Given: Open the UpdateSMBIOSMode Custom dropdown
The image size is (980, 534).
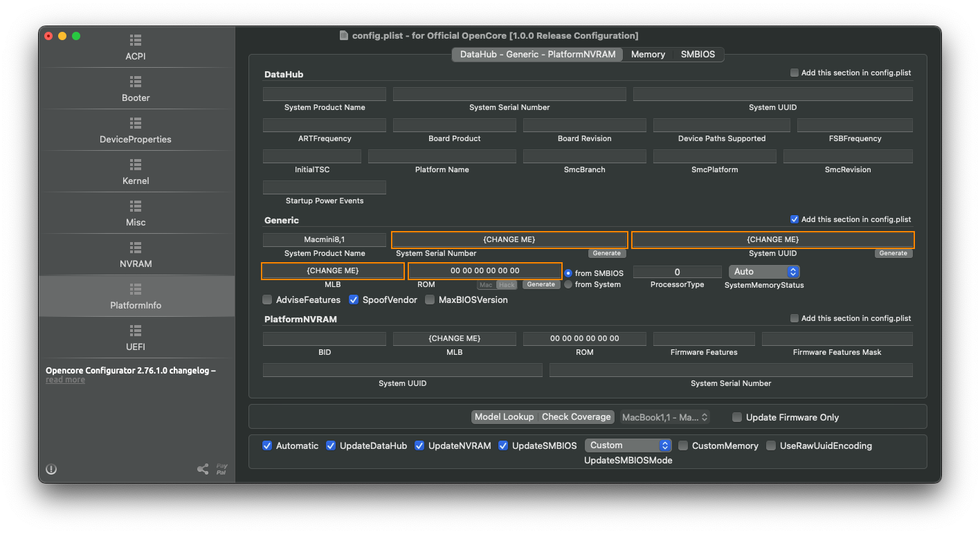Looking at the screenshot, I should pos(628,445).
